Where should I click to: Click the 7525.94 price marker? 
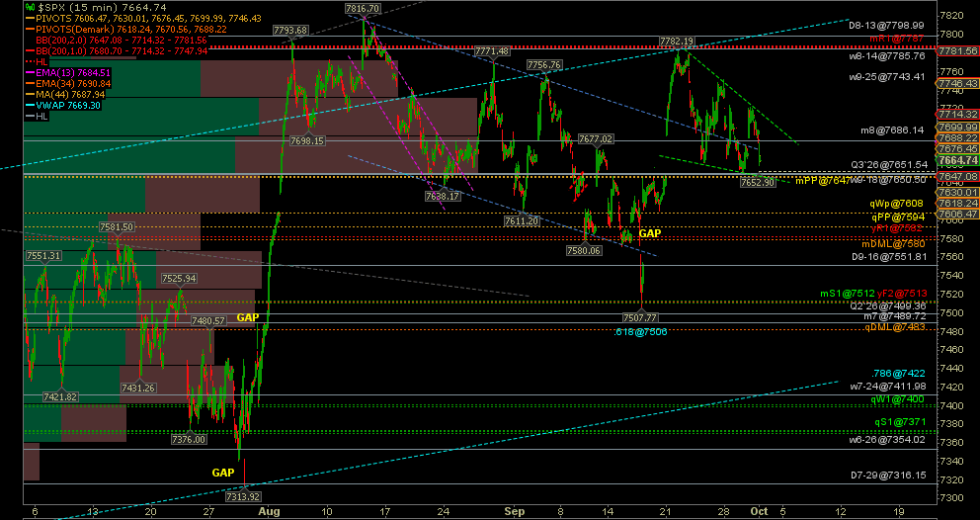[x=179, y=279]
